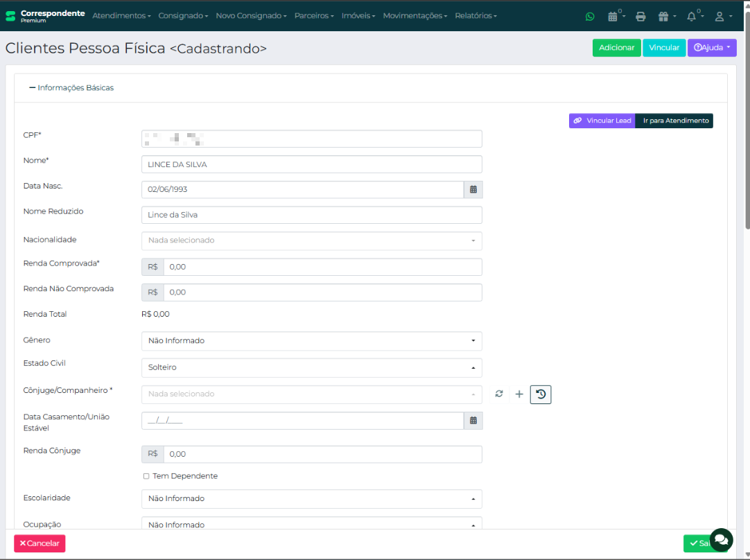Open the chat bubble support widget

(721, 539)
